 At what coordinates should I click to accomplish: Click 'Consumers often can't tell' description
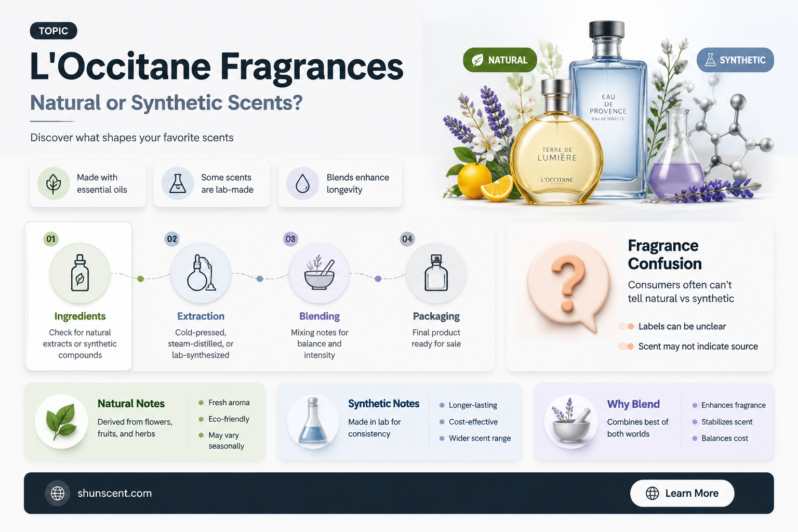pos(681,291)
